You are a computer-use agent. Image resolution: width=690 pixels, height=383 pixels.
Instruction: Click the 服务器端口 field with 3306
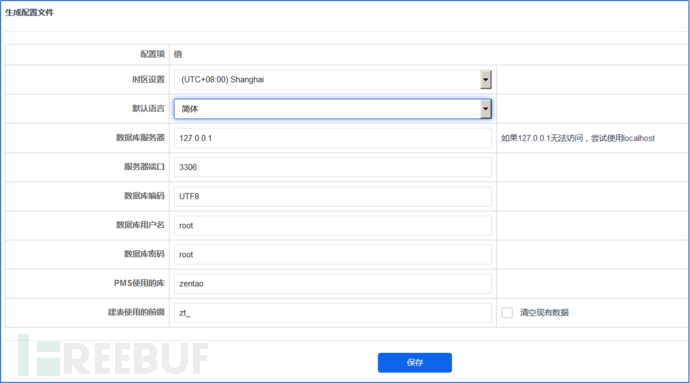(333, 167)
